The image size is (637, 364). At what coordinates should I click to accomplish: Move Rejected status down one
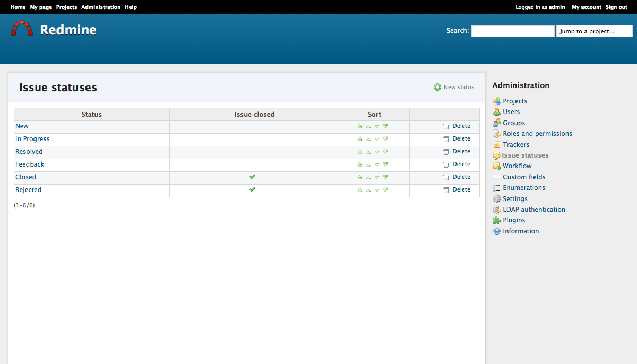pos(377,190)
